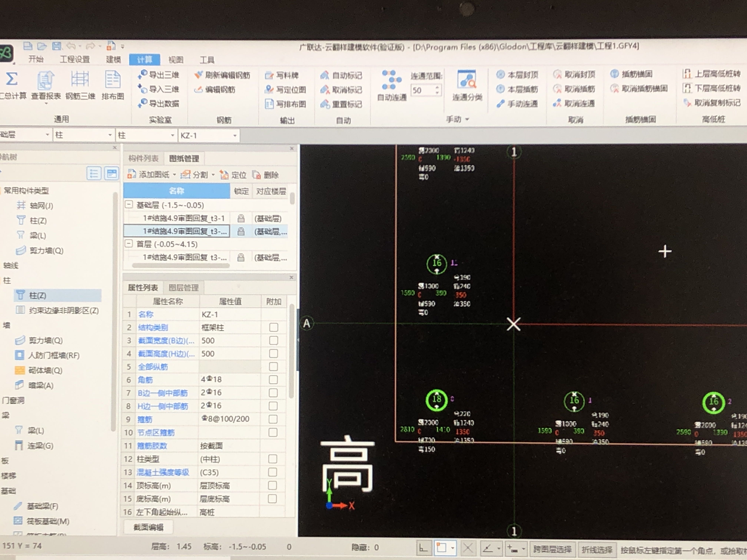Click 跨图层选择 button
Screen dimensions: 747x560
click(x=552, y=549)
